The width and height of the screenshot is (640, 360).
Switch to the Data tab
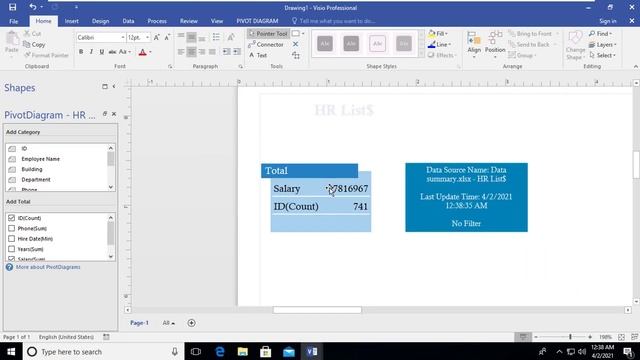128,21
